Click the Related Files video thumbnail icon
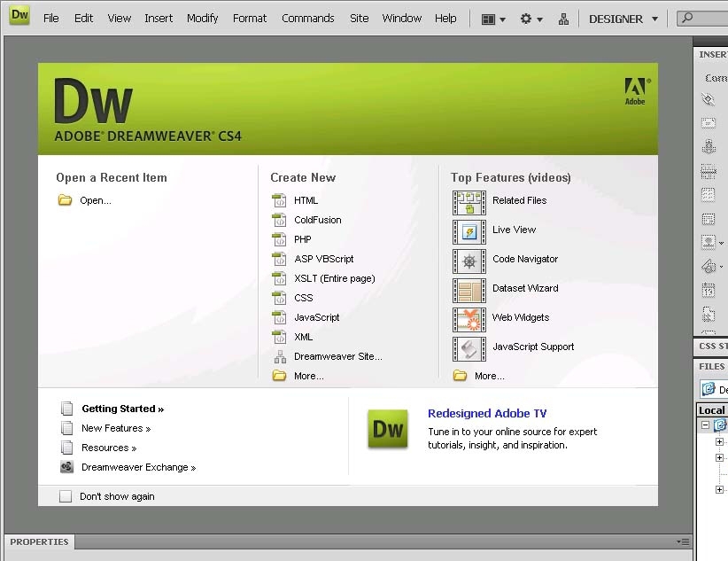This screenshot has height=561, width=728. [469, 203]
